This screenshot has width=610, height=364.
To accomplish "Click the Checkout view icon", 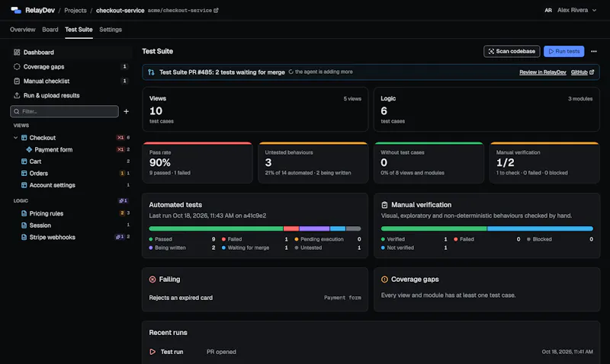I will click(x=24, y=138).
